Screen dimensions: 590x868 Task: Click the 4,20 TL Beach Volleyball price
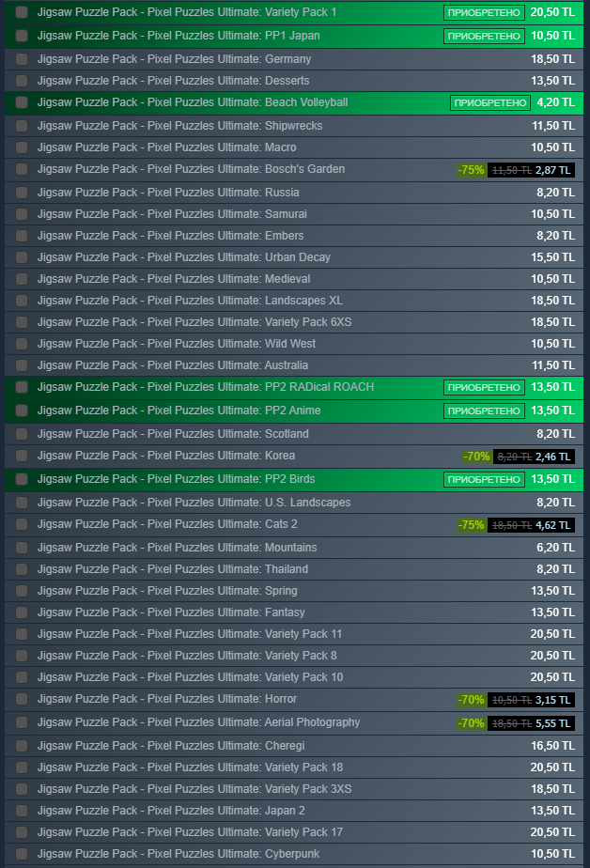coord(555,102)
